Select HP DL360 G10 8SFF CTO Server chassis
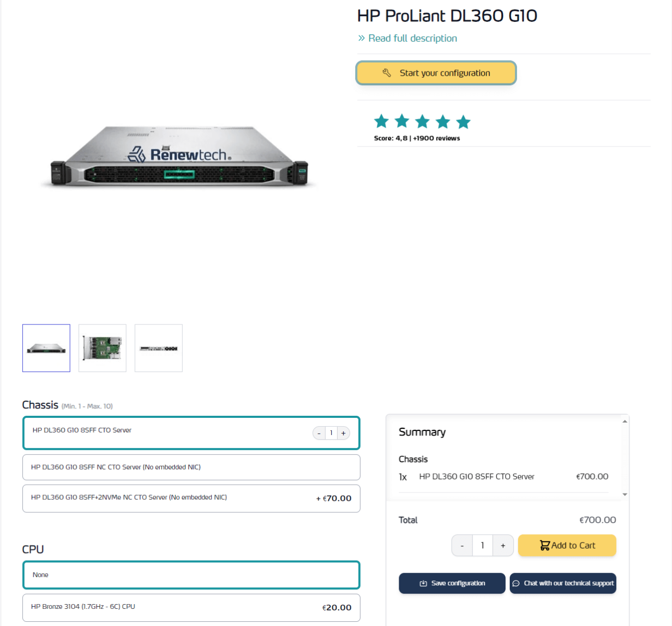Screen dimensions: 672x626 pyautogui.click(x=157, y=432)
